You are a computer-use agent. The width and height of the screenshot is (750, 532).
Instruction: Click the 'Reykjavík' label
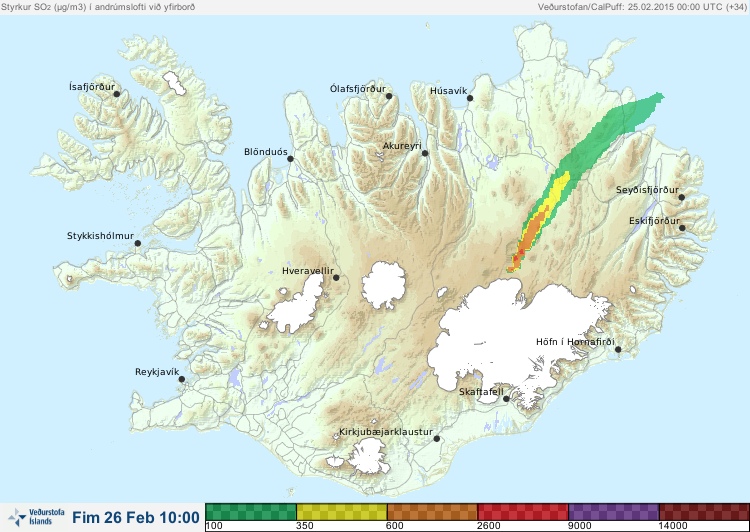pyautogui.click(x=157, y=372)
